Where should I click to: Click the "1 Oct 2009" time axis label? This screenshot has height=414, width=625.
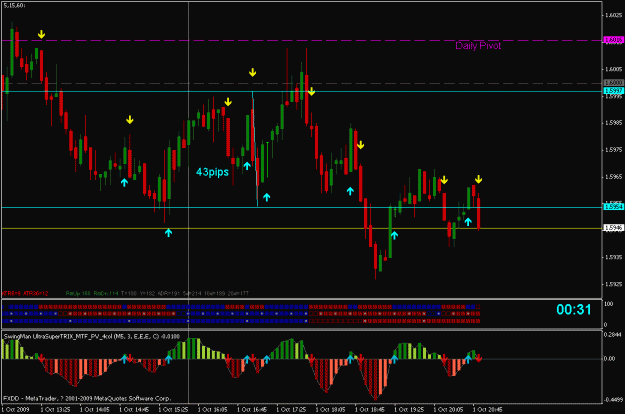[16, 410]
